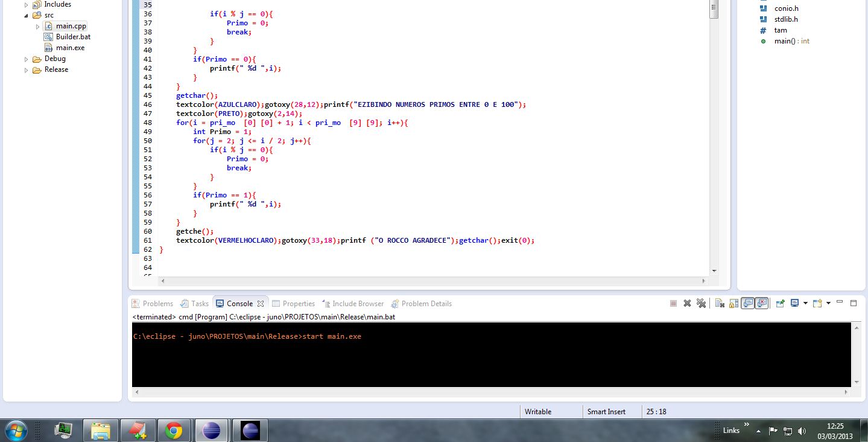The height and width of the screenshot is (442, 868).
Task: Click line number 46 in gutter
Action: [x=148, y=104]
